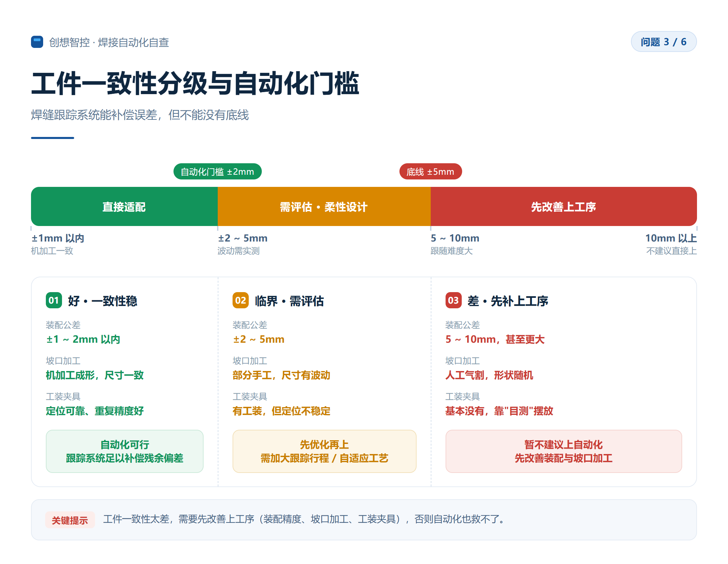Click the 暂不建议上自动化 red result box
Image resolution: width=728 pixels, height=564 pixels.
564,451
